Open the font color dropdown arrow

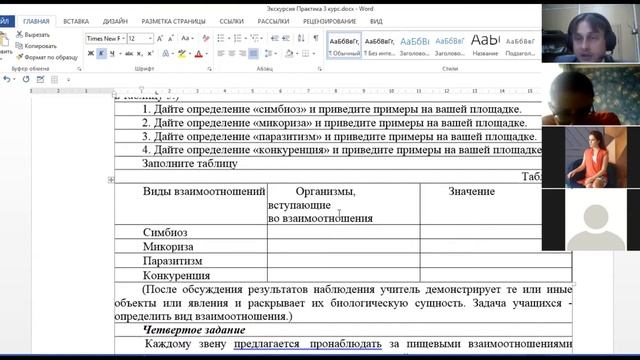(207, 53)
